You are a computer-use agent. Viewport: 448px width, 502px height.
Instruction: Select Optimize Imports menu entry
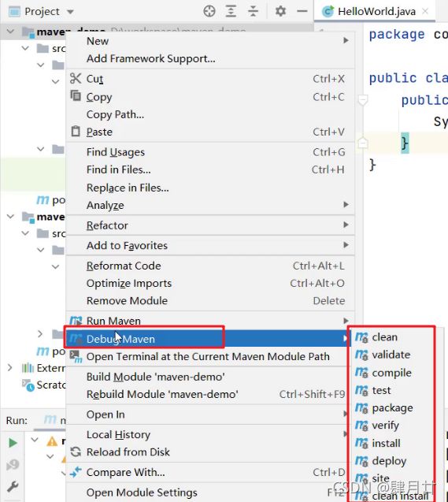210,284
